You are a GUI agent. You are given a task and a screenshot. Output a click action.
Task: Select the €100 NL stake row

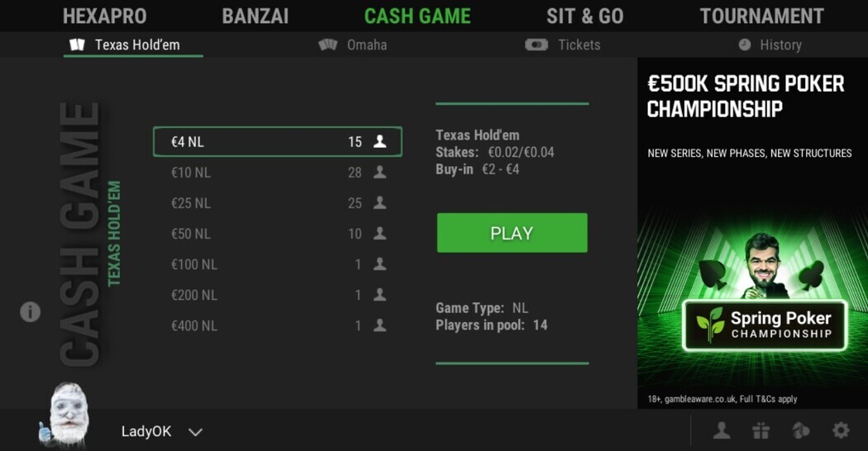click(x=278, y=264)
